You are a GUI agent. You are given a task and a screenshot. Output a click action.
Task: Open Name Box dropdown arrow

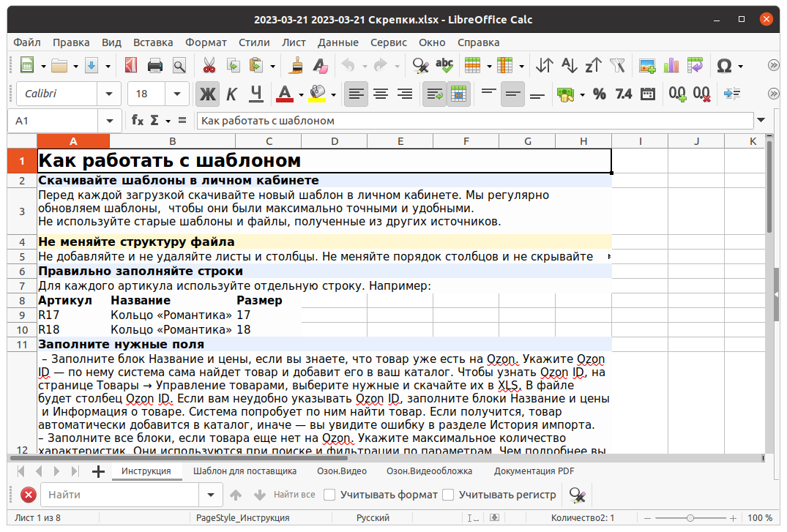point(109,121)
